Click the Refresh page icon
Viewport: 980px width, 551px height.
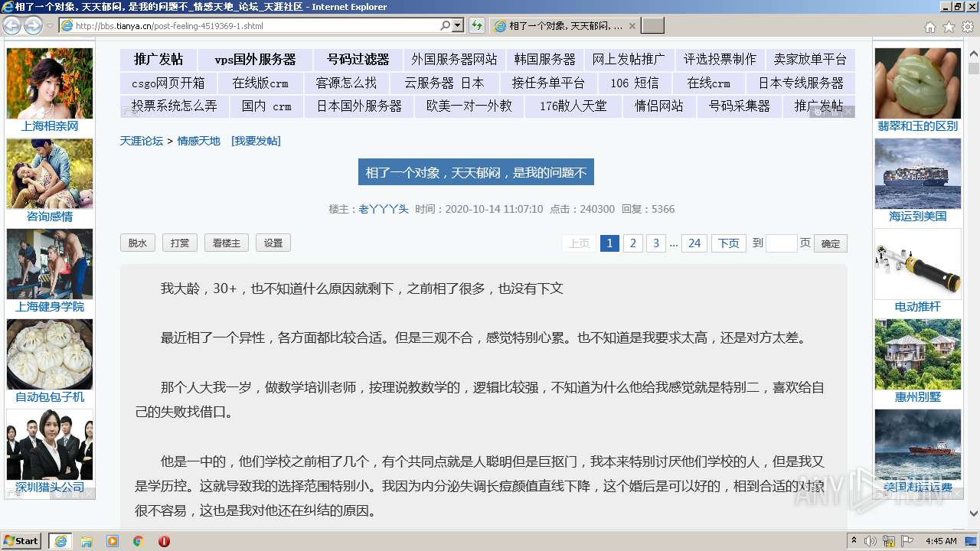[477, 25]
